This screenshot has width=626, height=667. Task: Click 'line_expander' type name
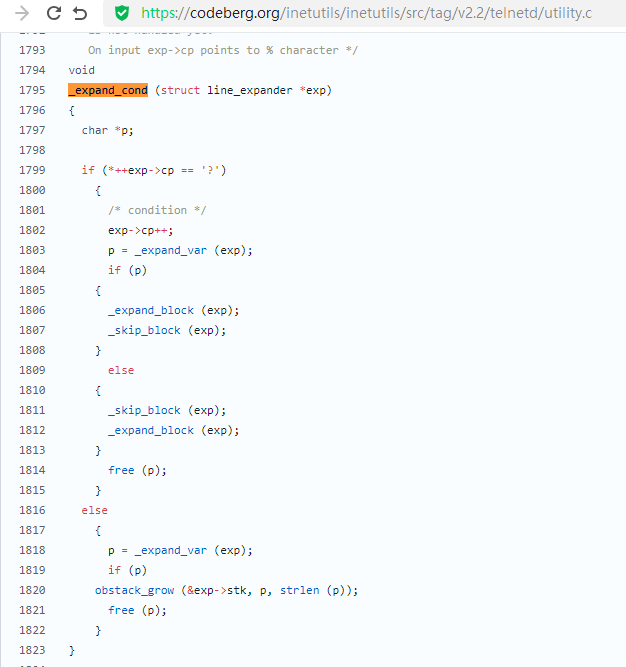[x=250, y=90]
